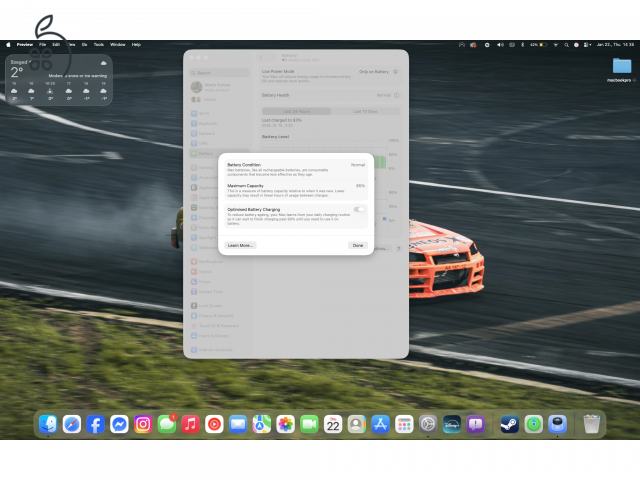
Task: Open the File menu
Action: click(42, 44)
